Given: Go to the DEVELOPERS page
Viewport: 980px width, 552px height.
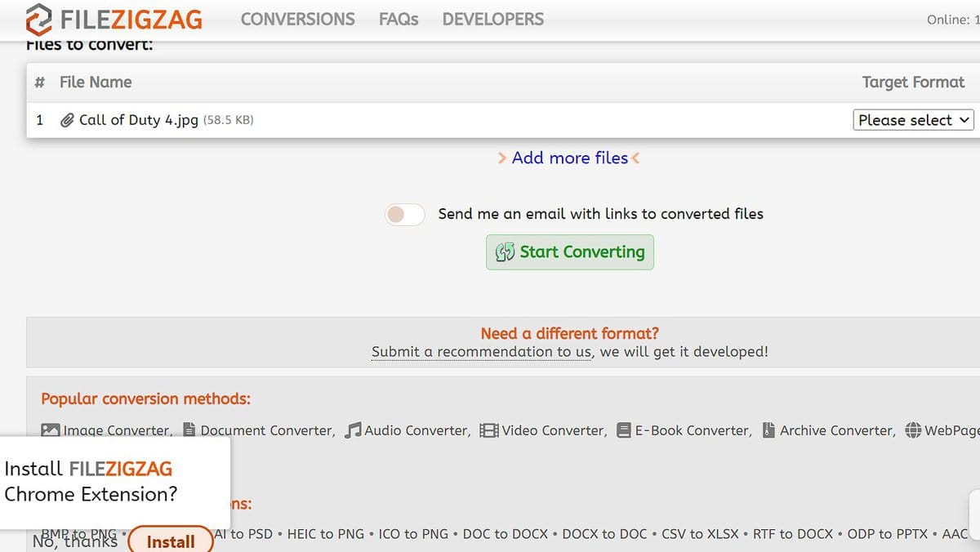Looking at the screenshot, I should [x=493, y=19].
